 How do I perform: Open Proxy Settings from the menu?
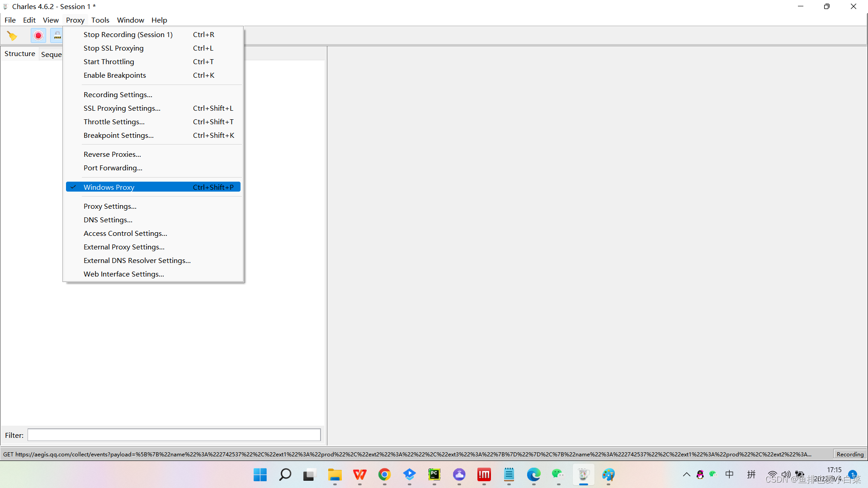tap(110, 206)
